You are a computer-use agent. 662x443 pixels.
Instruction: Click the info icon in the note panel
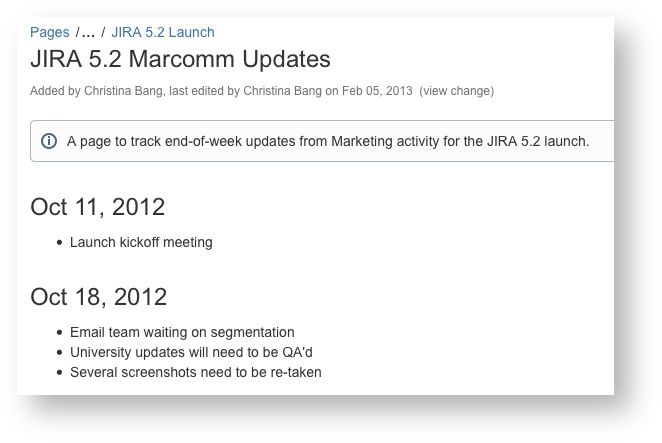[x=49, y=141]
